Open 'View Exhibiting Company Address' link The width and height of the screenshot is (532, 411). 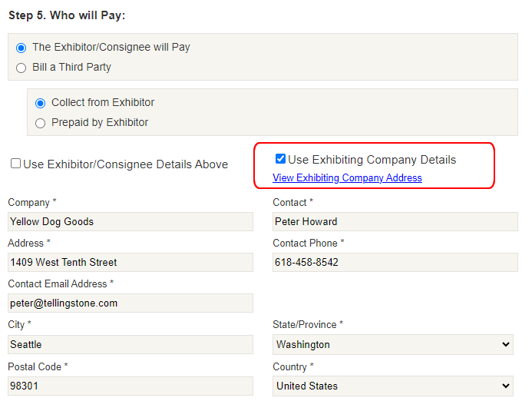tap(347, 178)
